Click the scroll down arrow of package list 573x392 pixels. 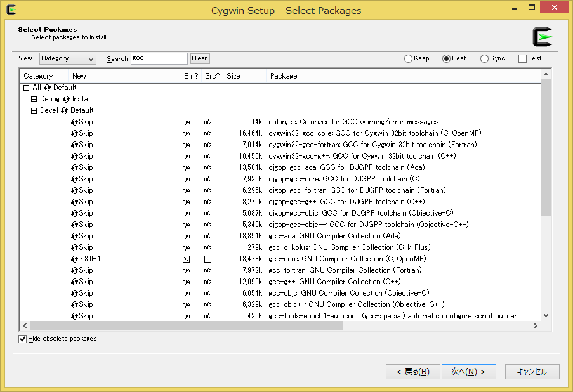(x=546, y=315)
